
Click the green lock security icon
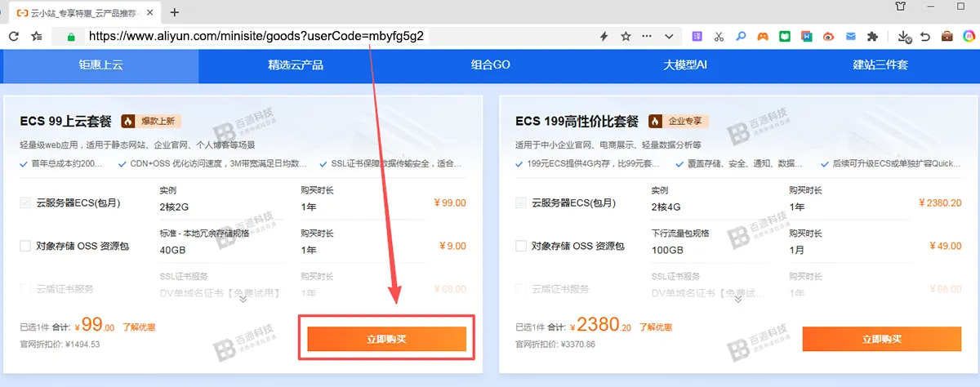[71, 37]
